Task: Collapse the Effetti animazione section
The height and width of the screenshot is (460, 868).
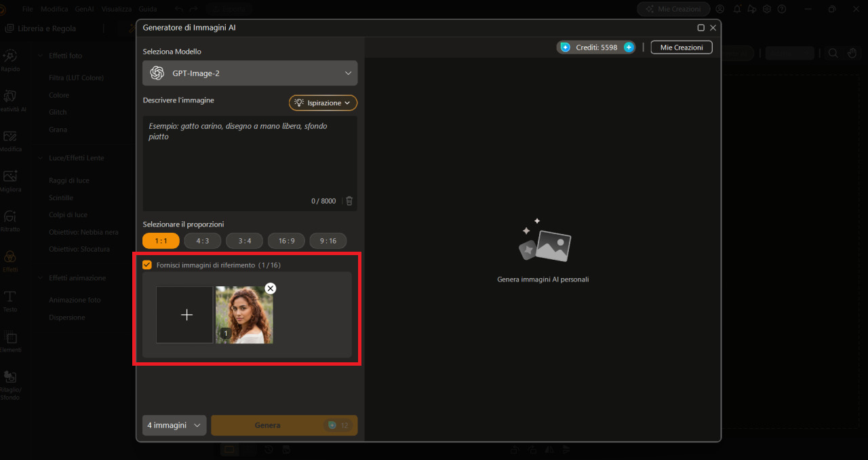Action: click(x=40, y=278)
